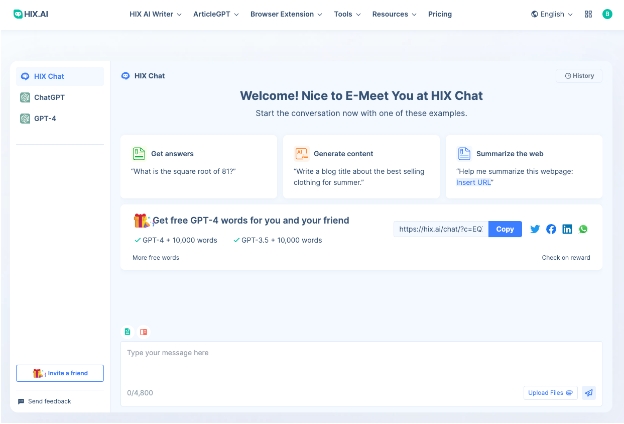Switch to ChatGPT in the sidebar
This screenshot has height=424, width=624.
[x=60, y=97]
